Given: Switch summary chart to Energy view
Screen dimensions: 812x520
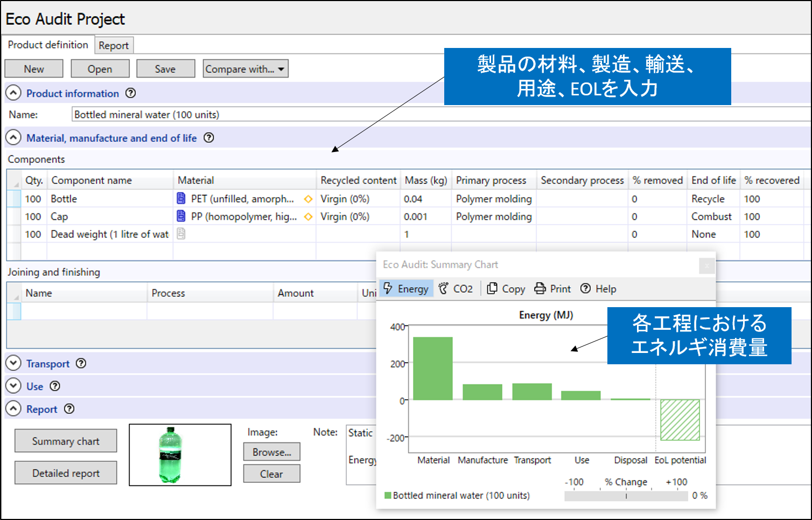Looking at the screenshot, I should click(406, 289).
